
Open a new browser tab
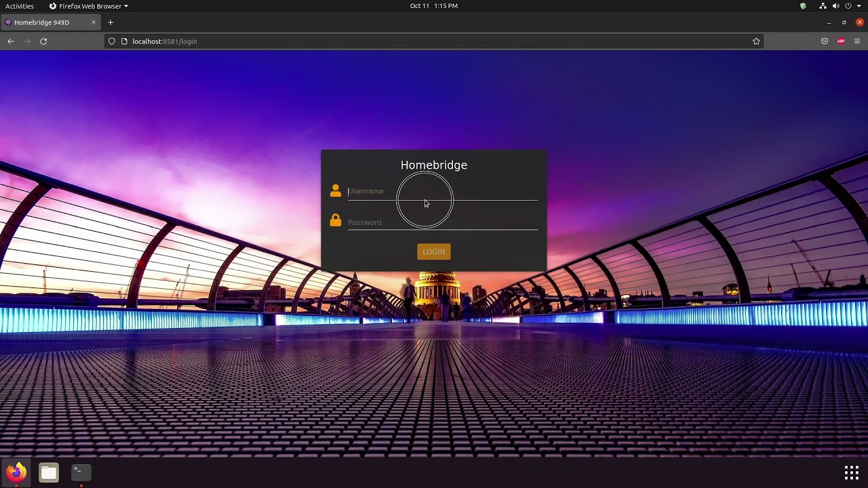tap(111, 22)
